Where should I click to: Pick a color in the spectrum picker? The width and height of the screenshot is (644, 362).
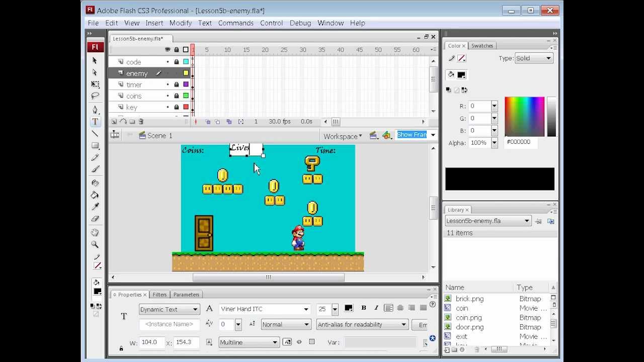point(524,117)
